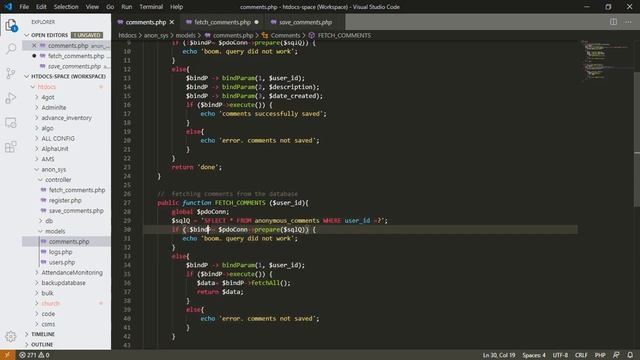Image resolution: width=640 pixels, height=360 pixels.
Task: Click the Comments class breadcrumb
Action: coord(281,36)
